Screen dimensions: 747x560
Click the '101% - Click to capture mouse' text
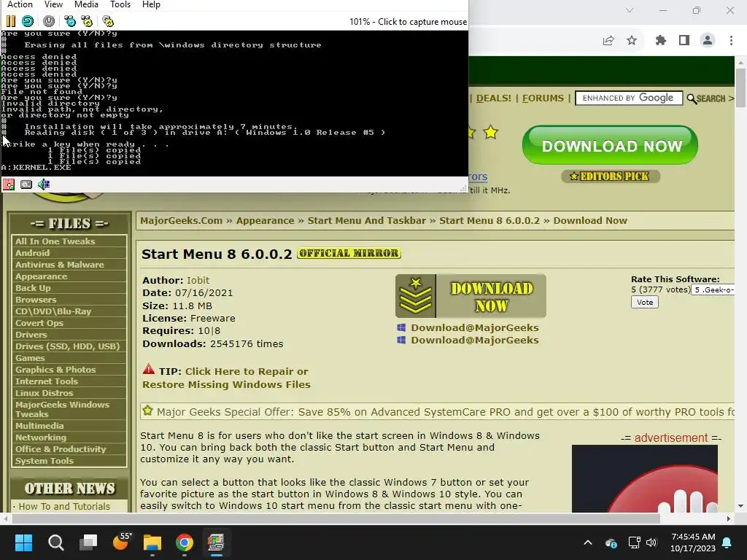[408, 21]
